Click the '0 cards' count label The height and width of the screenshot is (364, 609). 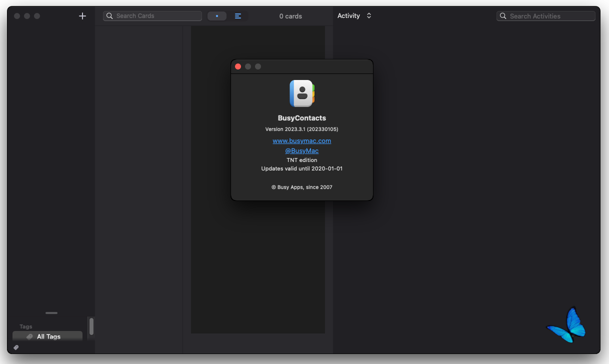[290, 16]
